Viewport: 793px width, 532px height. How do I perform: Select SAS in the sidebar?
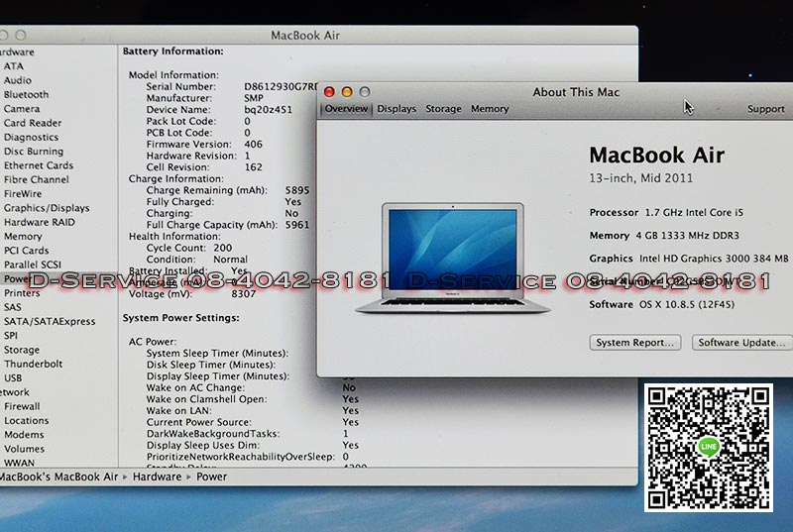(12, 307)
